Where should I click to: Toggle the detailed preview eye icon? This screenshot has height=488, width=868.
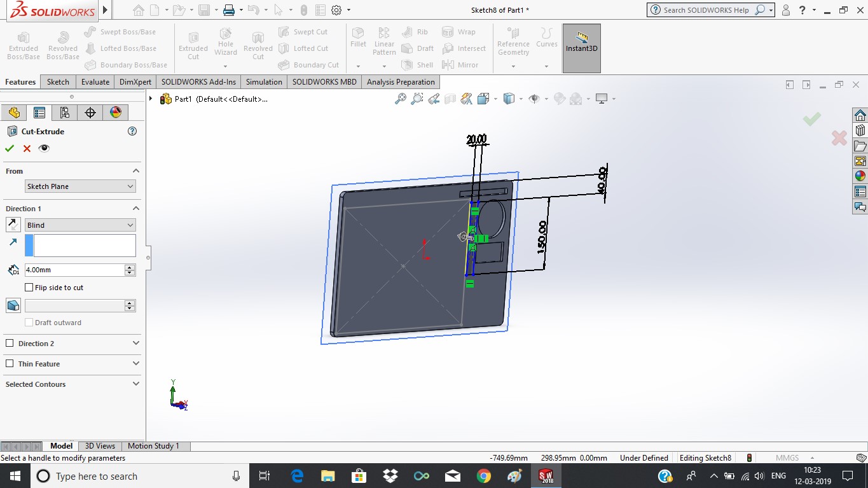point(44,148)
